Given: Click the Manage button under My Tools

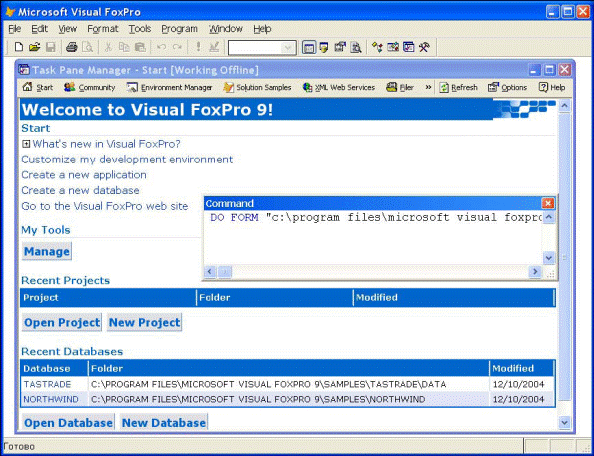Looking at the screenshot, I should 47,251.
